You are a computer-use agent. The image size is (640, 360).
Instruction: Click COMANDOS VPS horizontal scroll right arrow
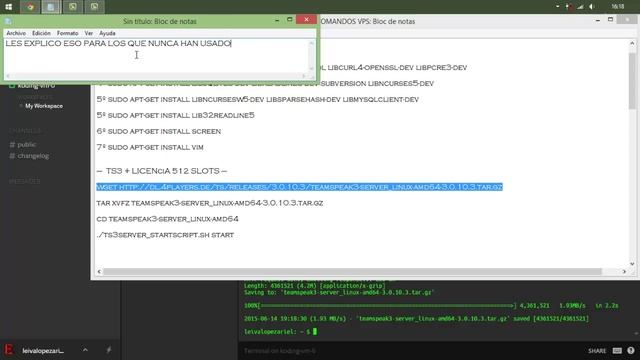click(x=624, y=271)
